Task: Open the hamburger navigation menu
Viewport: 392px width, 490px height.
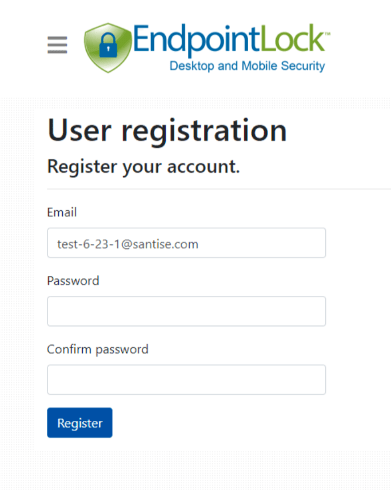Action: click(57, 45)
